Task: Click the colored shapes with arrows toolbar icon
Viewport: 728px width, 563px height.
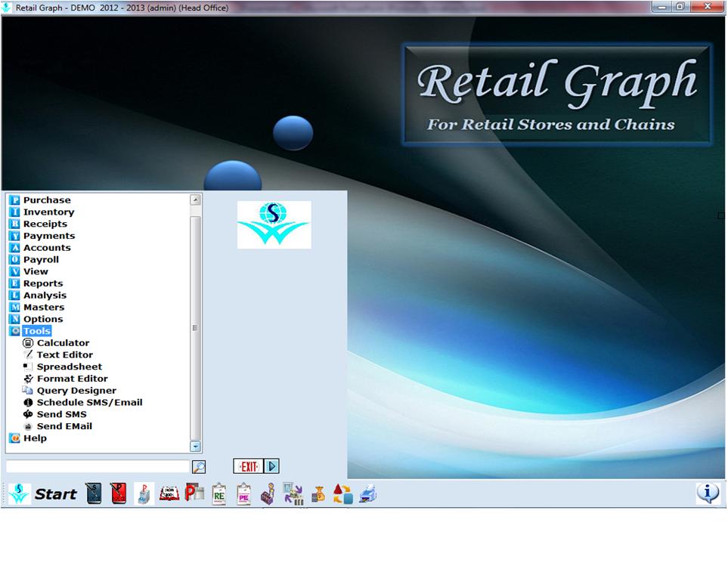Action: (x=343, y=493)
